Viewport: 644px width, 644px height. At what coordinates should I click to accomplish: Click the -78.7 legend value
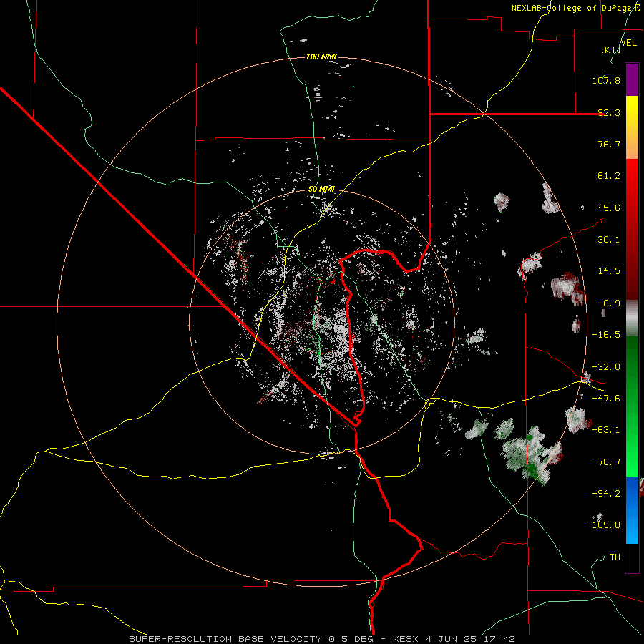click(x=606, y=462)
